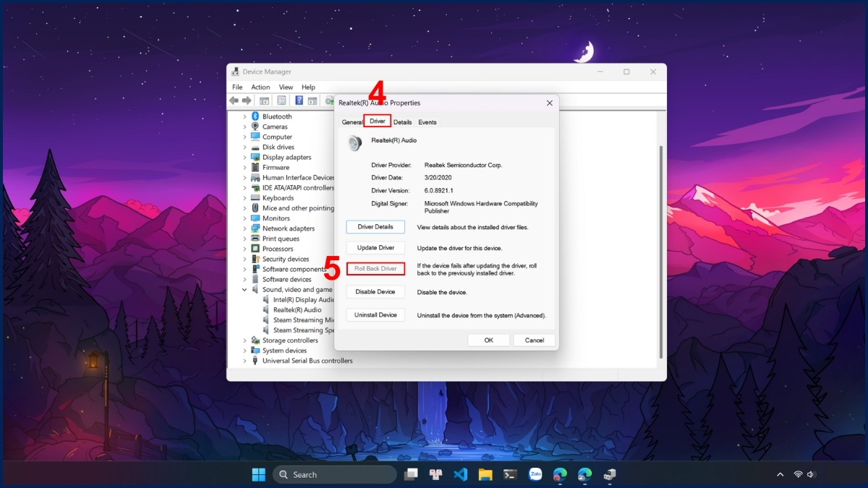Launch Visual Studio Code from the taskbar
The image size is (868, 488).
[x=459, y=475]
